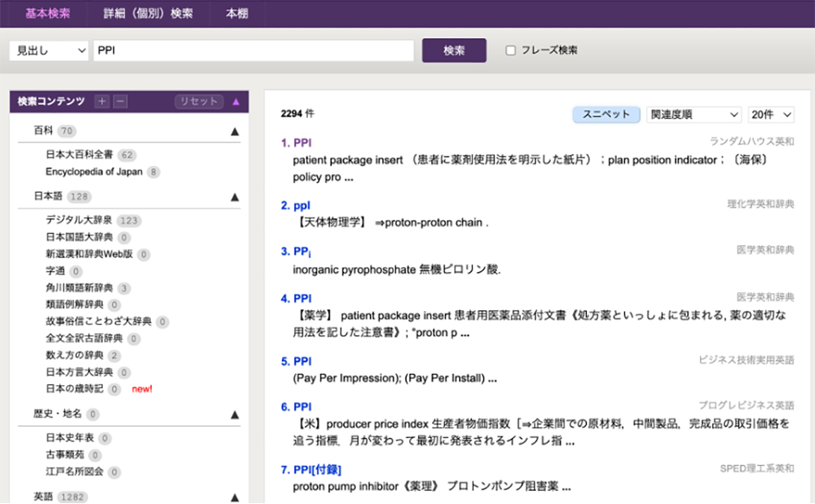Screen dimensions: 815x504
Task: Select 角川類語新辞典 in content list
Action: tap(79, 287)
